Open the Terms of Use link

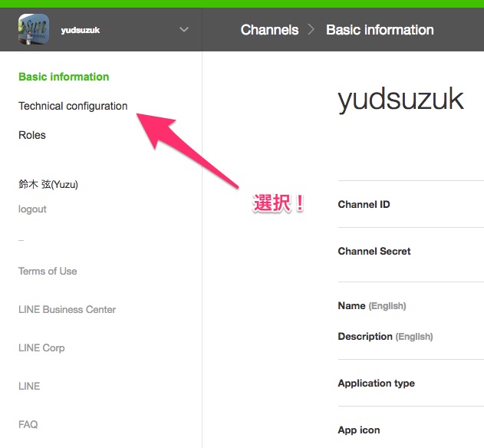coord(48,271)
